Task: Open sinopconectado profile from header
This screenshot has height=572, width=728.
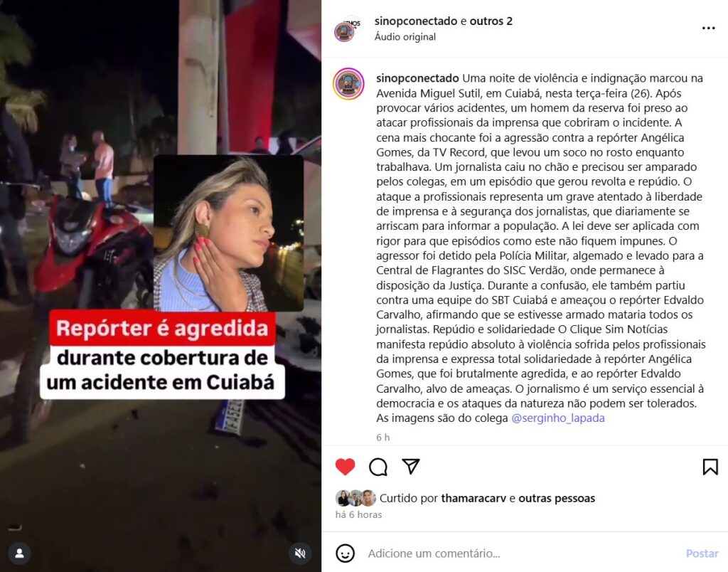Action: (416, 21)
